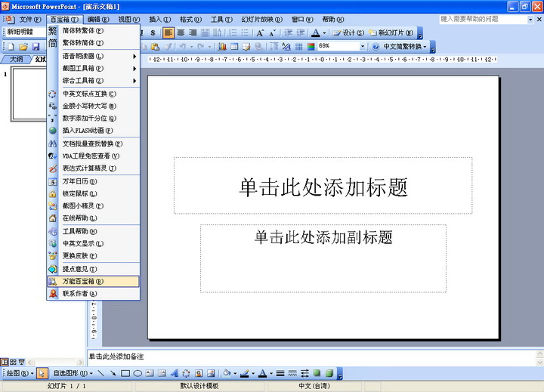
Task: Select the Arrow drawing tool
Action: [113, 374]
